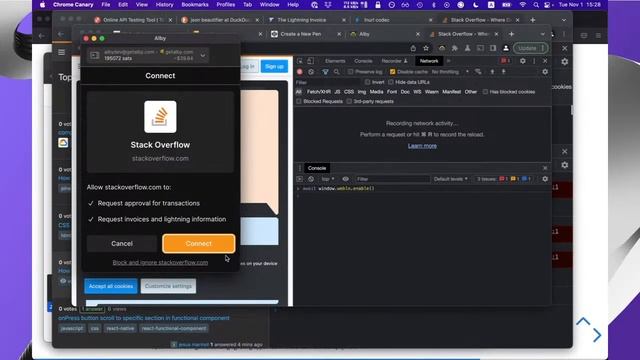Open the History menu in menu bar
640x360 pixels.
(164, 5)
